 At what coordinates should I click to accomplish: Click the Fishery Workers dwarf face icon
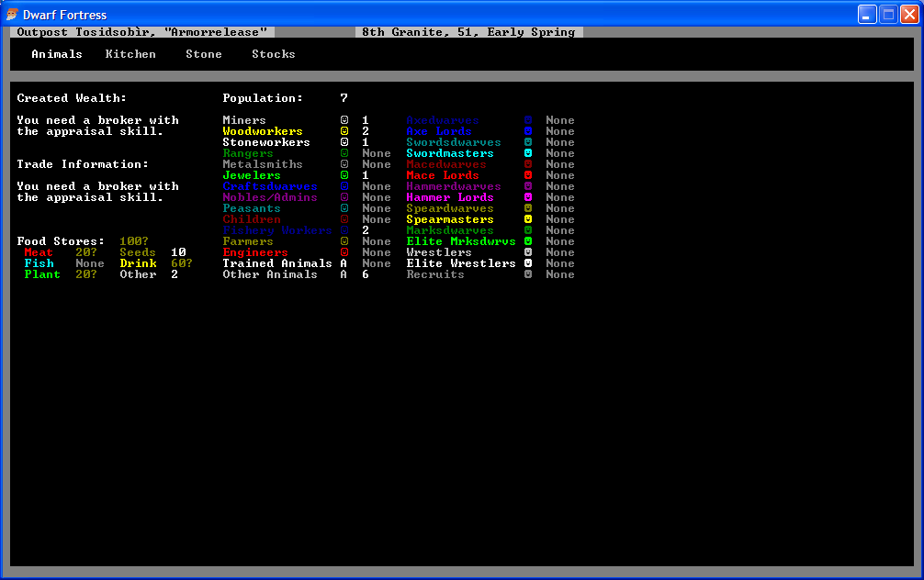click(x=344, y=230)
